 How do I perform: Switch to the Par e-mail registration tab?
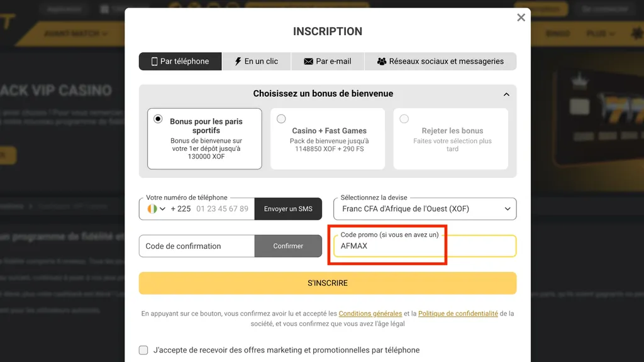(x=327, y=61)
